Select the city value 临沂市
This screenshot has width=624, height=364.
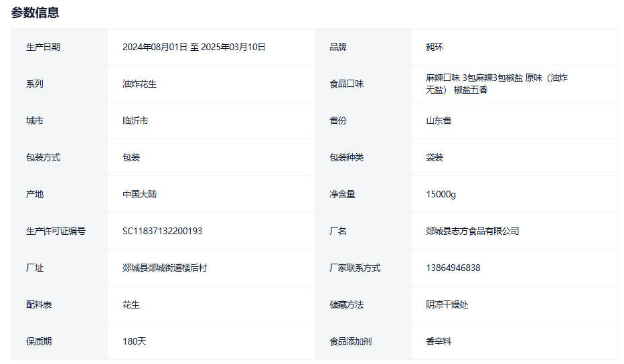click(x=135, y=120)
